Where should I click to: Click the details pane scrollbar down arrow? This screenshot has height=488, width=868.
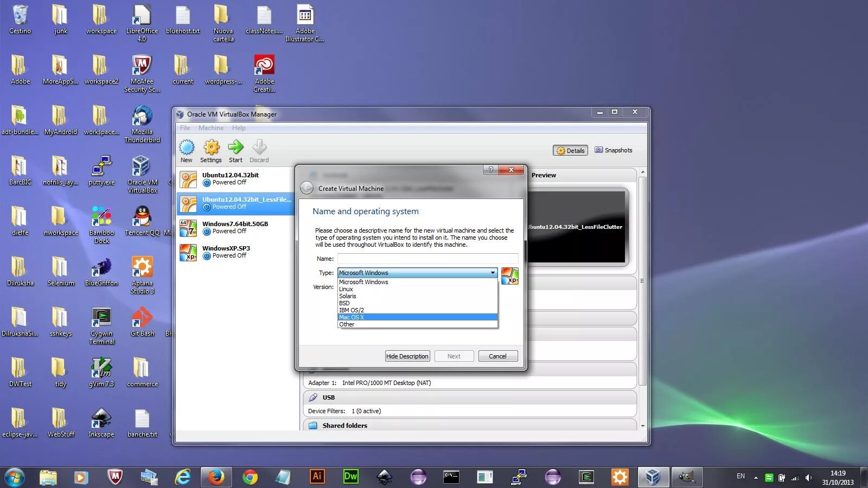click(x=643, y=426)
